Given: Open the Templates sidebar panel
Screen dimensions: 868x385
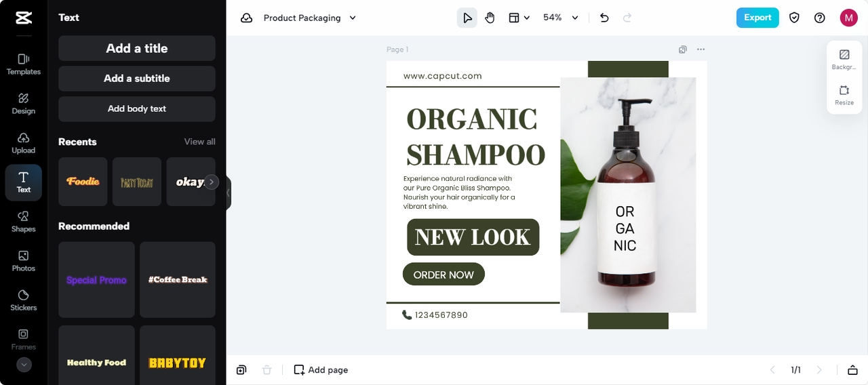Looking at the screenshot, I should tap(24, 64).
